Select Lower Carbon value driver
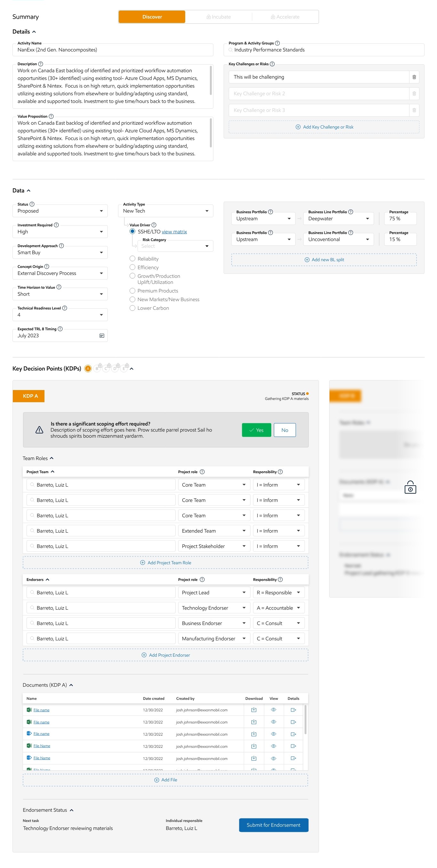The height and width of the screenshot is (868, 437). click(x=132, y=308)
